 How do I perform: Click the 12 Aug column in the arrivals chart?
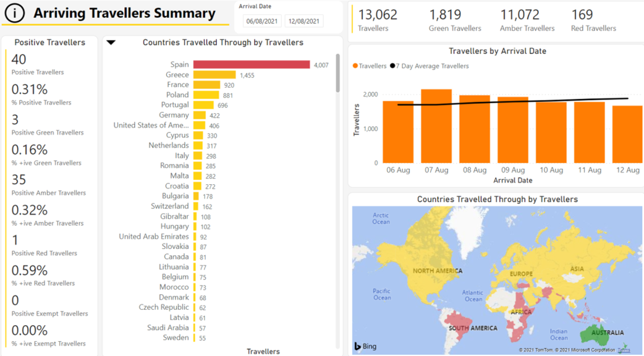[x=627, y=134]
